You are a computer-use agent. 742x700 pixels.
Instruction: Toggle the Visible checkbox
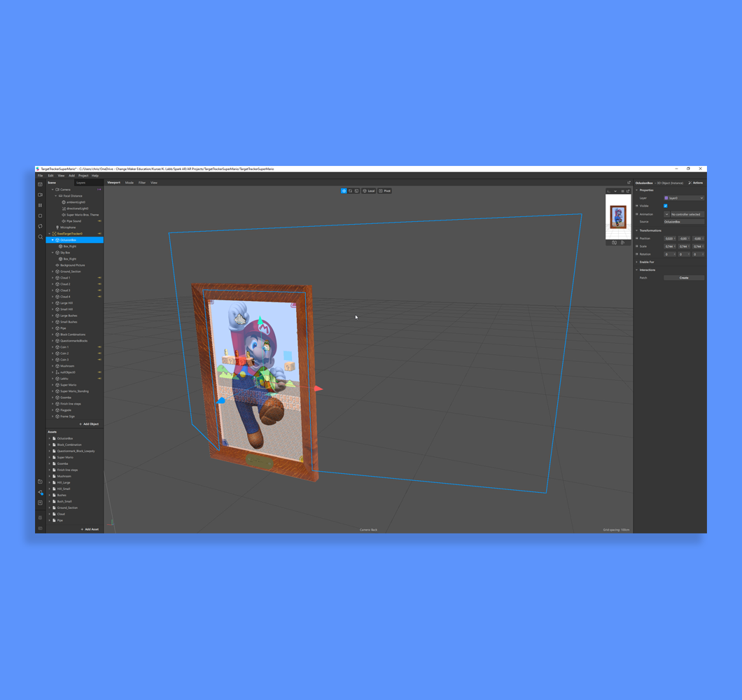point(665,206)
